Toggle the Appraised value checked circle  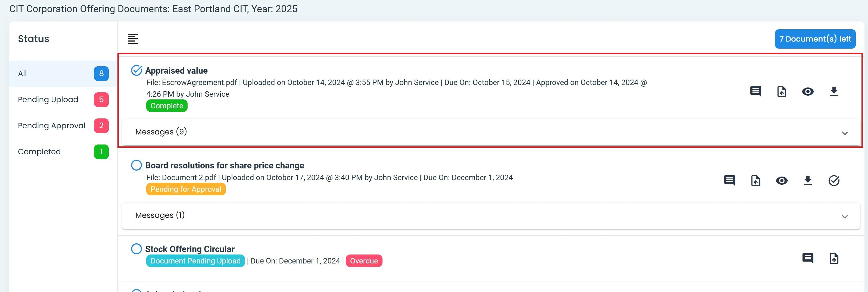136,70
